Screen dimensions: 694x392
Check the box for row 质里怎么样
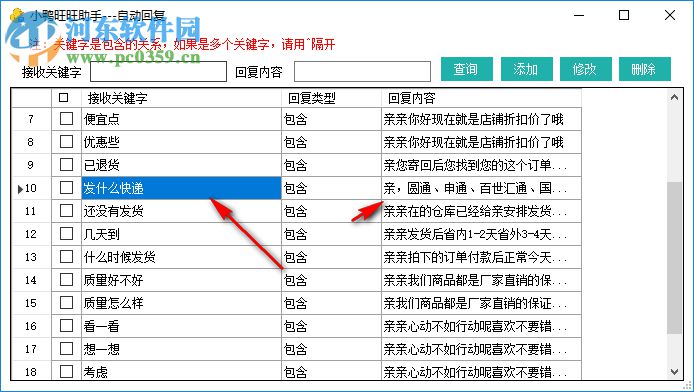[x=66, y=303]
